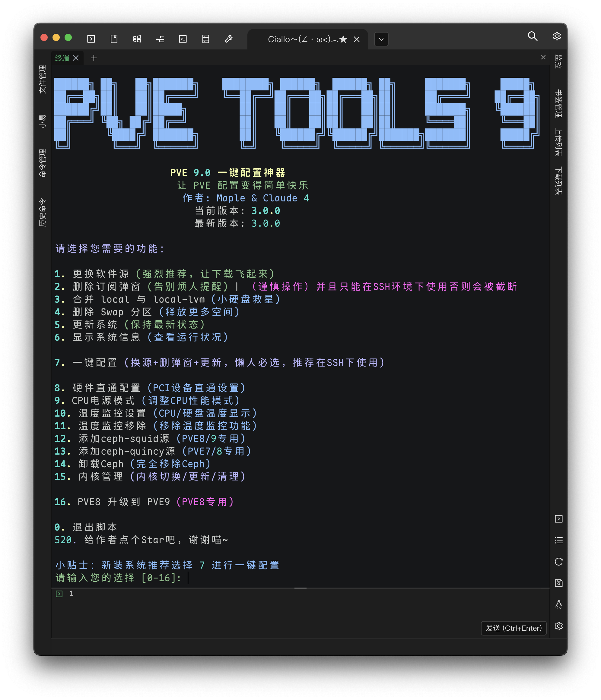The image size is (601, 700).
Task: Open the wrench tools icon
Action: point(229,39)
